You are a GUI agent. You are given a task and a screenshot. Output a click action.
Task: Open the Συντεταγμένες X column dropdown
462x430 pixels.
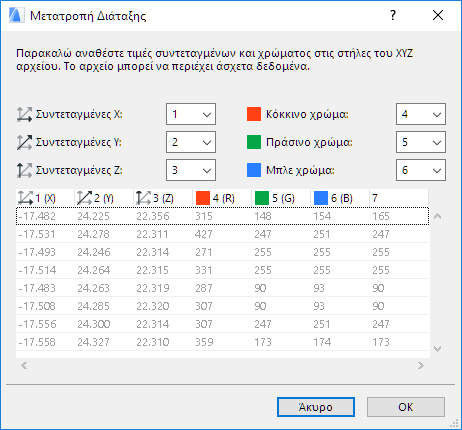coord(191,114)
